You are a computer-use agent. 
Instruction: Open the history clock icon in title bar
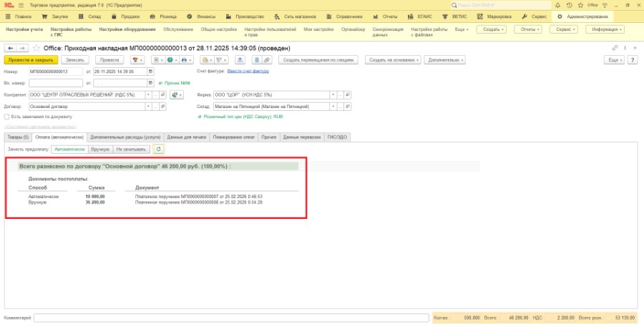(x=569, y=5)
